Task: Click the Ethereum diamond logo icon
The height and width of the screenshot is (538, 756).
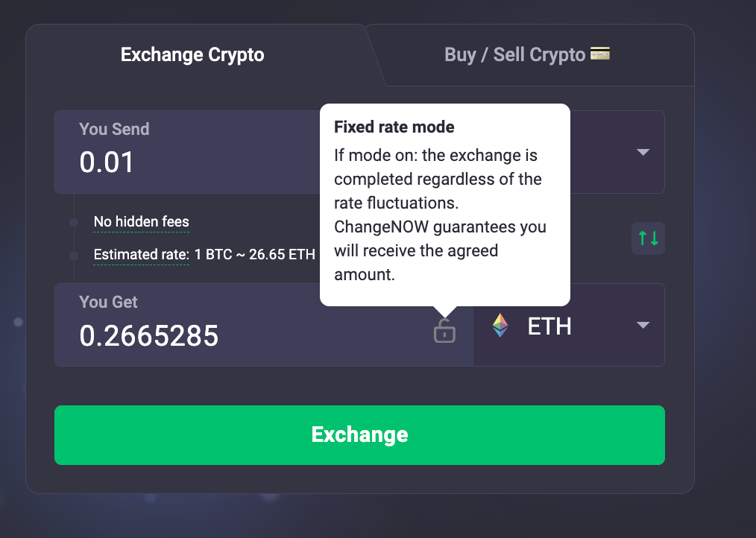Action: tap(500, 326)
